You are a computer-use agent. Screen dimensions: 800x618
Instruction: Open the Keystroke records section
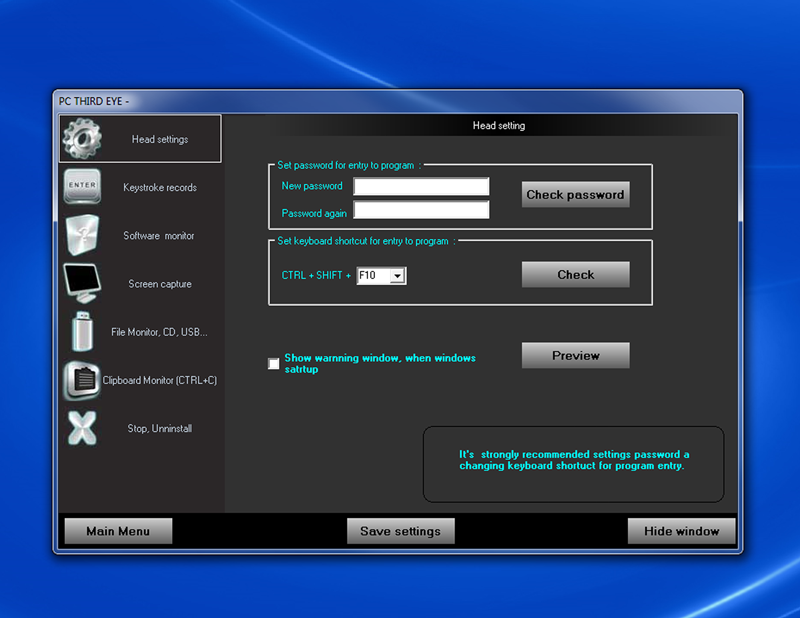click(x=140, y=187)
